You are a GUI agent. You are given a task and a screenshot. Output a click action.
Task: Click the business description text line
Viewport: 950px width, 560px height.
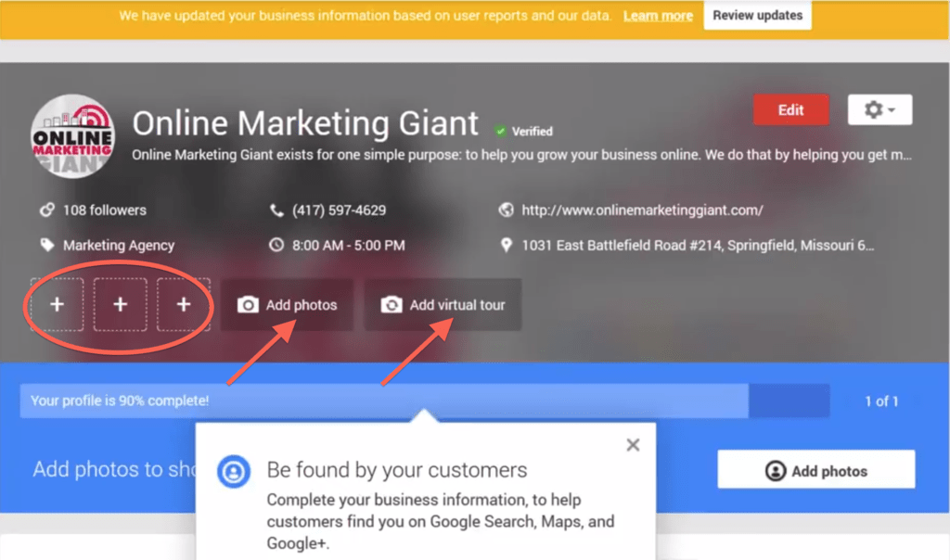click(521, 155)
